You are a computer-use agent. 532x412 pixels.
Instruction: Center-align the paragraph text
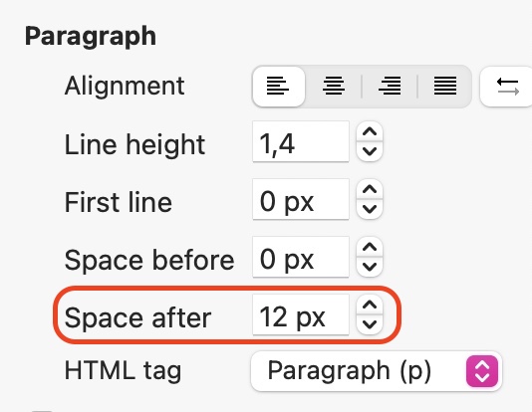point(334,87)
